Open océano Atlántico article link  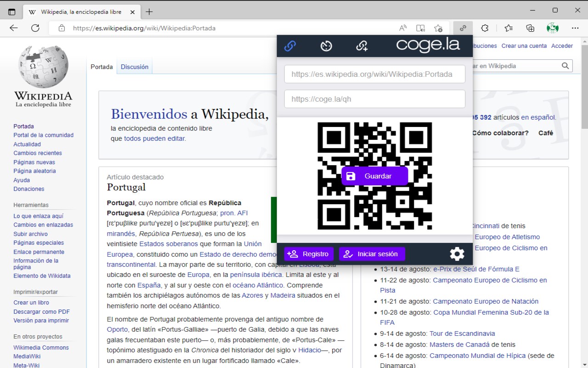(x=257, y=285)
